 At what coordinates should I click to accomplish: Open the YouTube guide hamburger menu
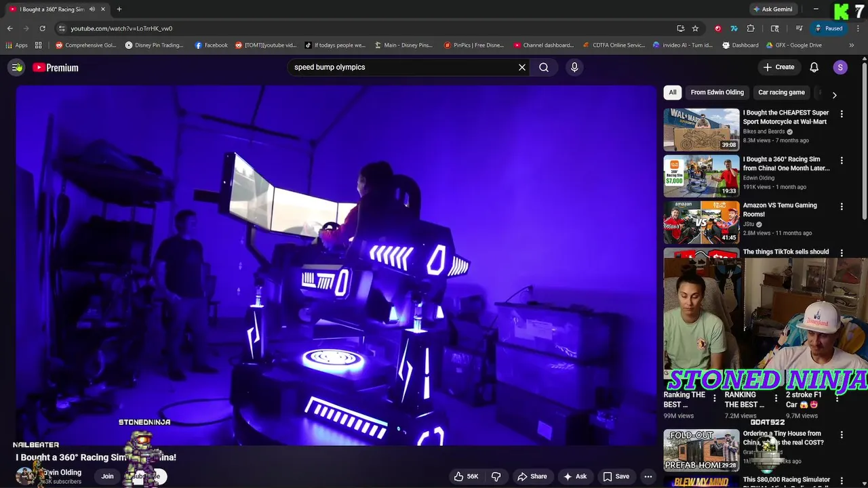point(16,67)
